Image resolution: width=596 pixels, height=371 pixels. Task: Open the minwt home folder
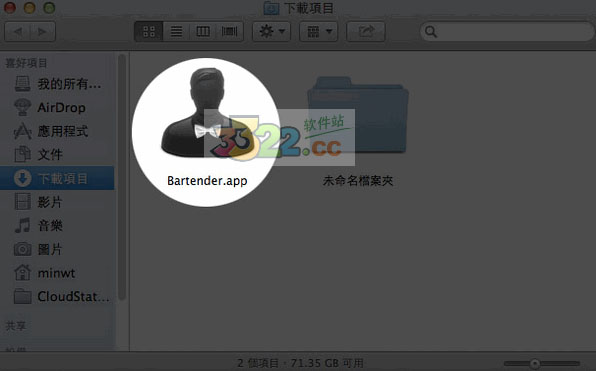tap(57, 273)
